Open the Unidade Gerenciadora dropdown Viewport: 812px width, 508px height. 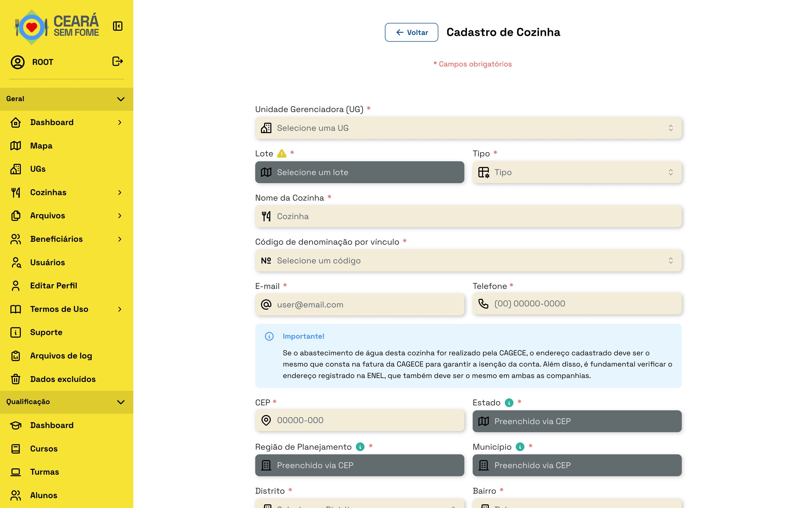click(468, 128)
